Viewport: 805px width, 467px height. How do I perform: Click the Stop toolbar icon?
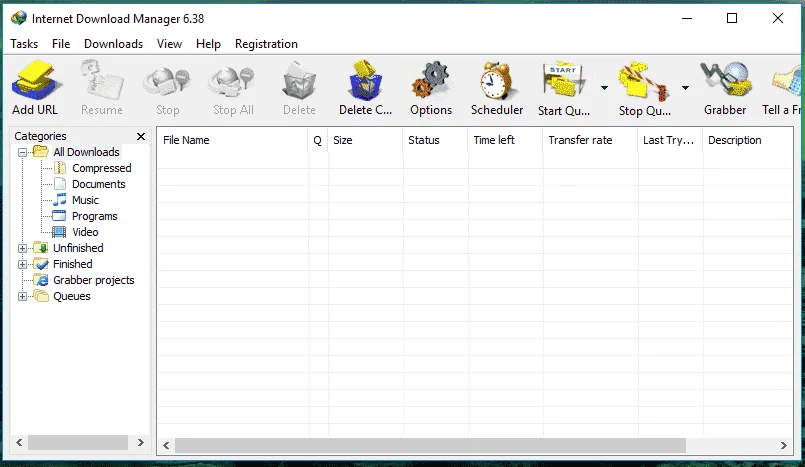(167, 82)
